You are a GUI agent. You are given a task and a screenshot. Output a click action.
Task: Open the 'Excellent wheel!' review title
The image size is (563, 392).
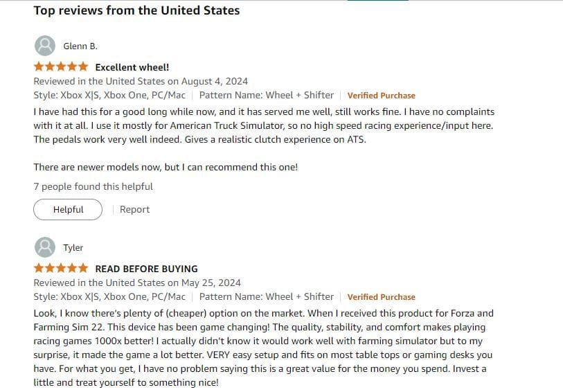pyautogui.click(x=132, y=67)
